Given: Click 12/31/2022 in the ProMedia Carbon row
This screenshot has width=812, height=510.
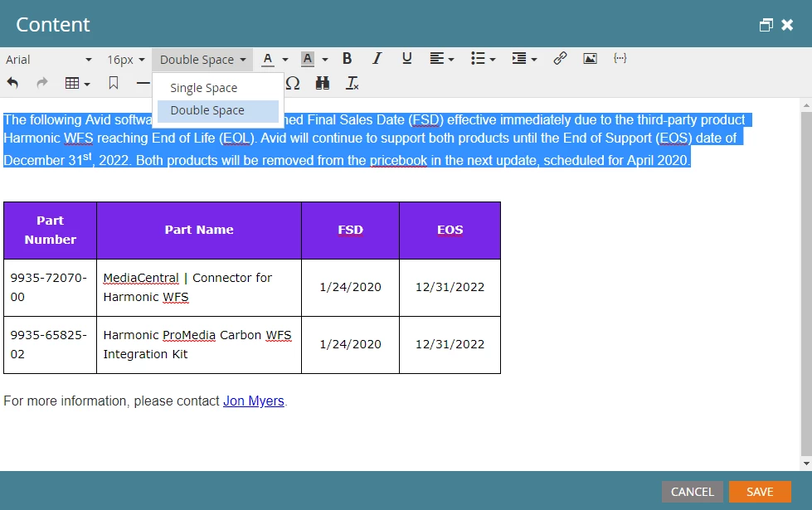Looking at the screenshot, I should (450, 344).
